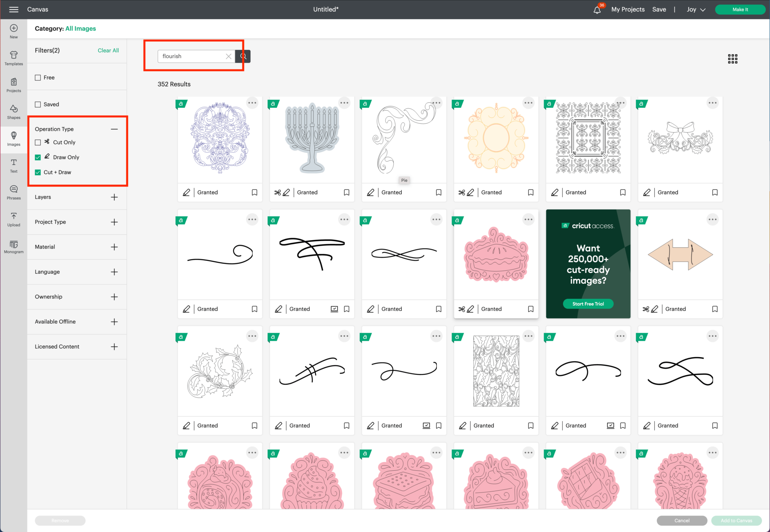Open the hamburger main menu
This screenshot has width=770, height=532.
point(14,9)
